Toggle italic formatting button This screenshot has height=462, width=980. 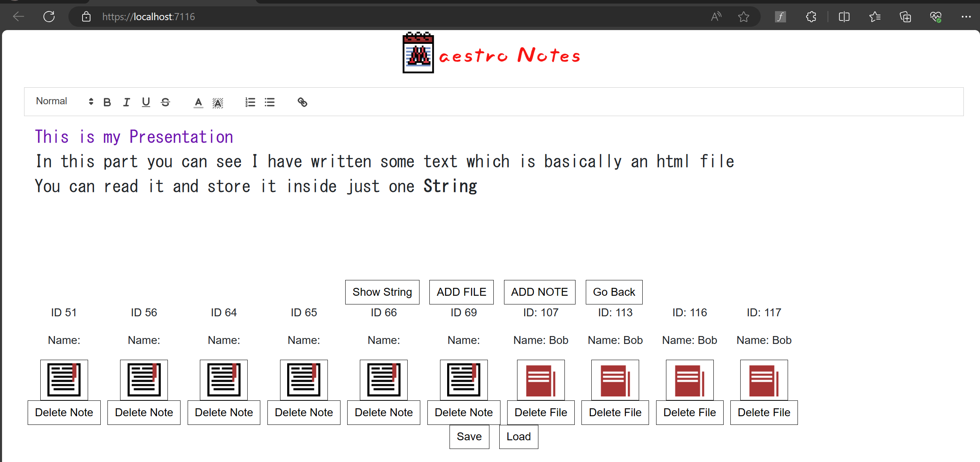[x=126, y=102]
